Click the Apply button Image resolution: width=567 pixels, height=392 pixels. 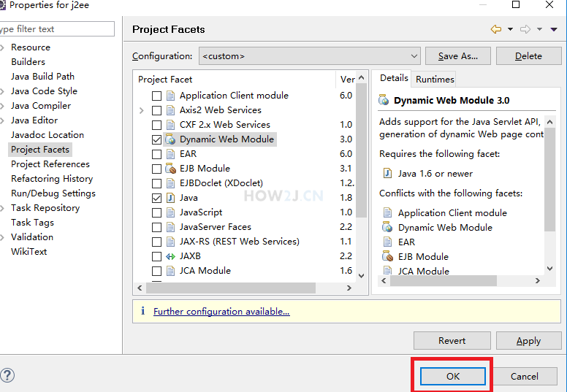click(529, 341)
